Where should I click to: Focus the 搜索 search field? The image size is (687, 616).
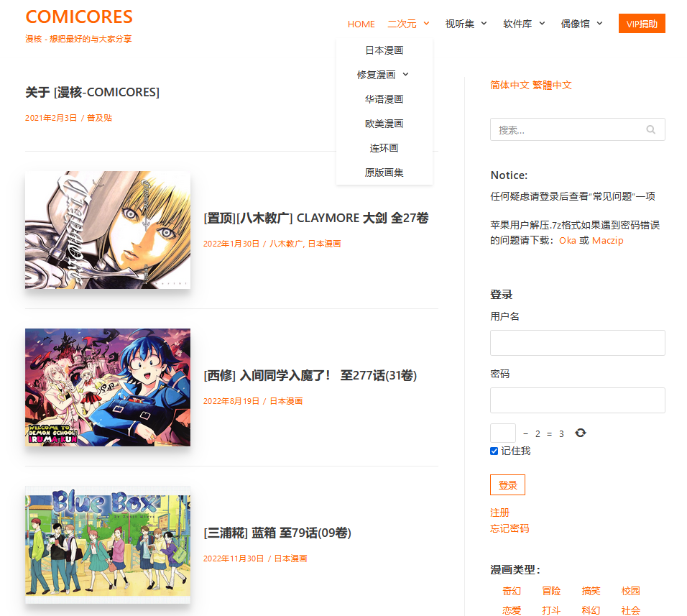pos(578,129)
